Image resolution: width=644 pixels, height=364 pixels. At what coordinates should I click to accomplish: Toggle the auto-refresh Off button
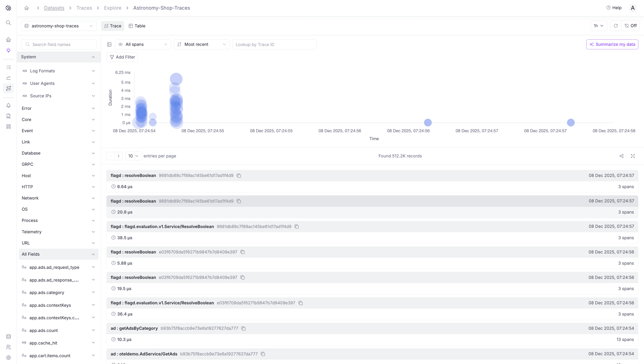click(x=630, y=26)
